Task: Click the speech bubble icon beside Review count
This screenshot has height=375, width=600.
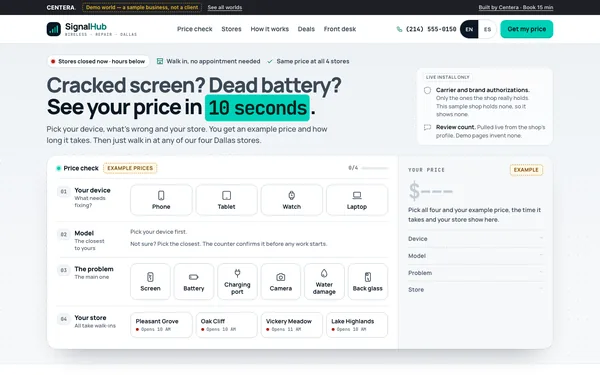Action: click(427, 127)
